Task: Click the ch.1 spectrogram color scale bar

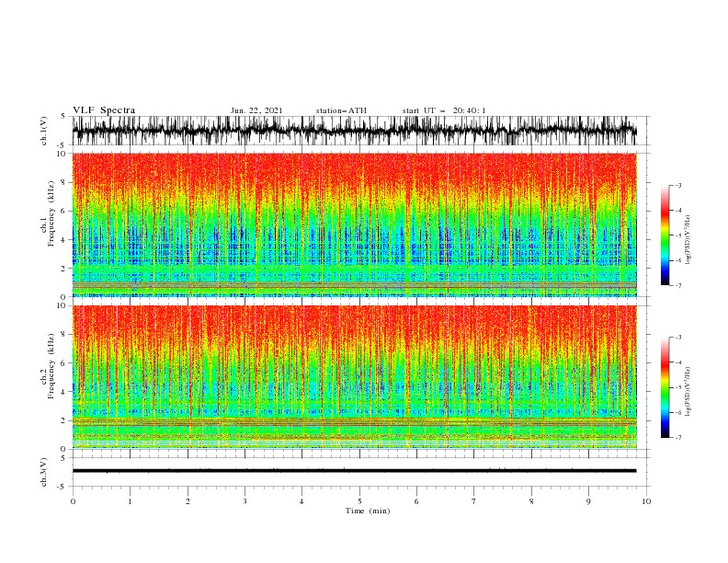Action: coord(665,236)
